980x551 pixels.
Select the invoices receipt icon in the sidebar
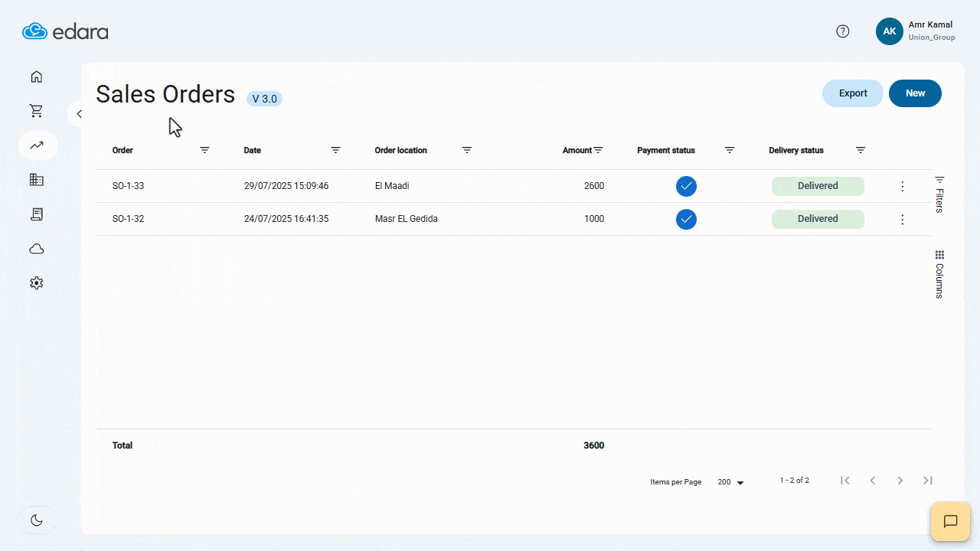click(36, 214)
